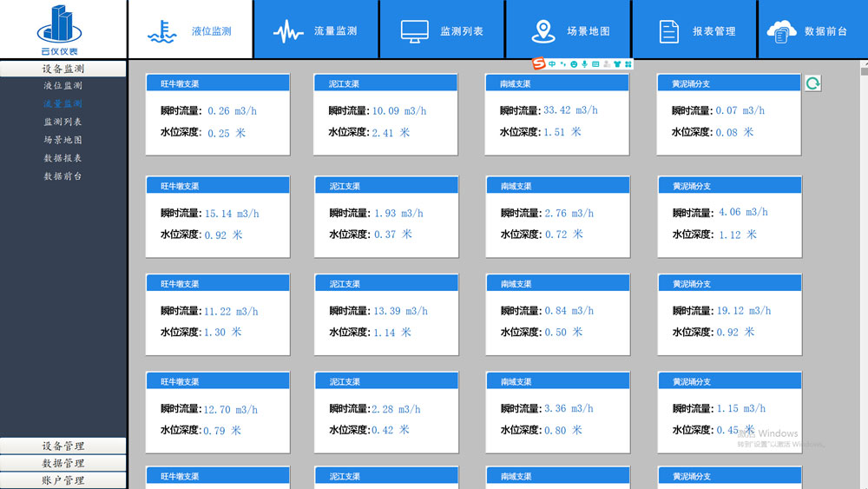868x489 pixels.
Task: Open the 报表管理 top tab
Action: coord(694,30)
